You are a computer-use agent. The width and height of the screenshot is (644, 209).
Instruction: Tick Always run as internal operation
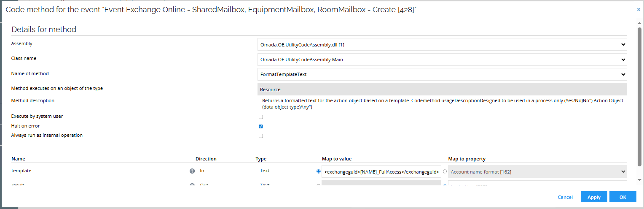click(x=261, y=136)
